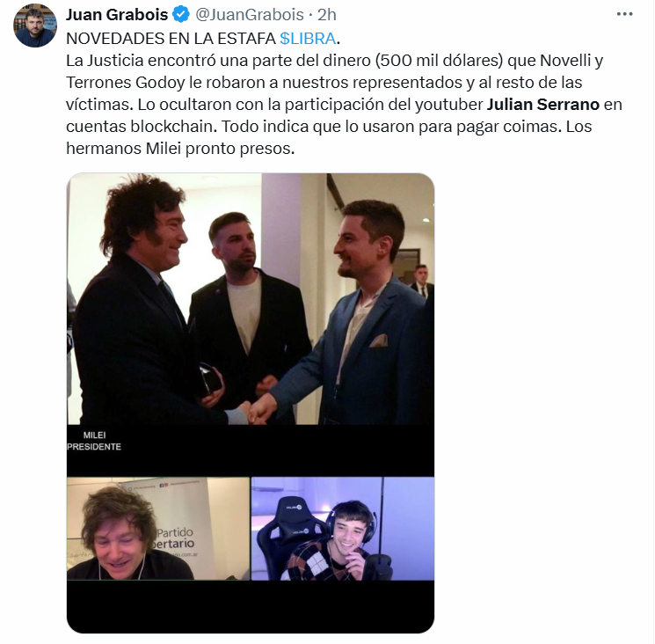Open the handshake photo in the tweet
Image resolution: width=655 pixels, height=644 pixels.
click(x=251, y=299)
